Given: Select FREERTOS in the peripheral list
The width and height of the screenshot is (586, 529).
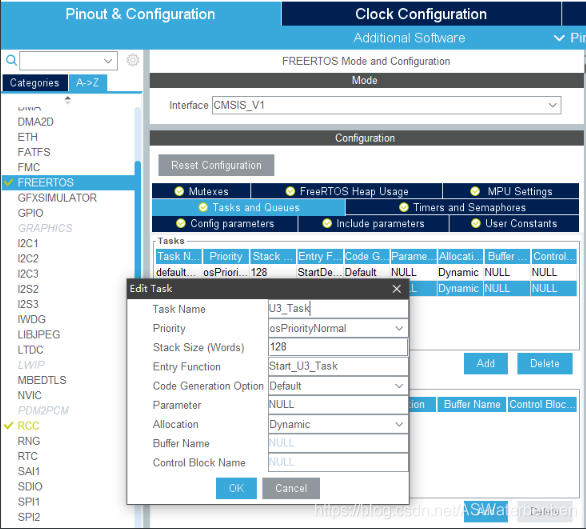Looking at the screenshot, I should [x=68, y=182].
